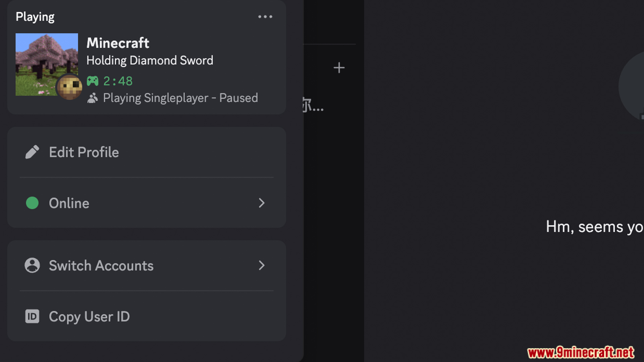Choose the Copy User ID menu entry

[89, 316]
